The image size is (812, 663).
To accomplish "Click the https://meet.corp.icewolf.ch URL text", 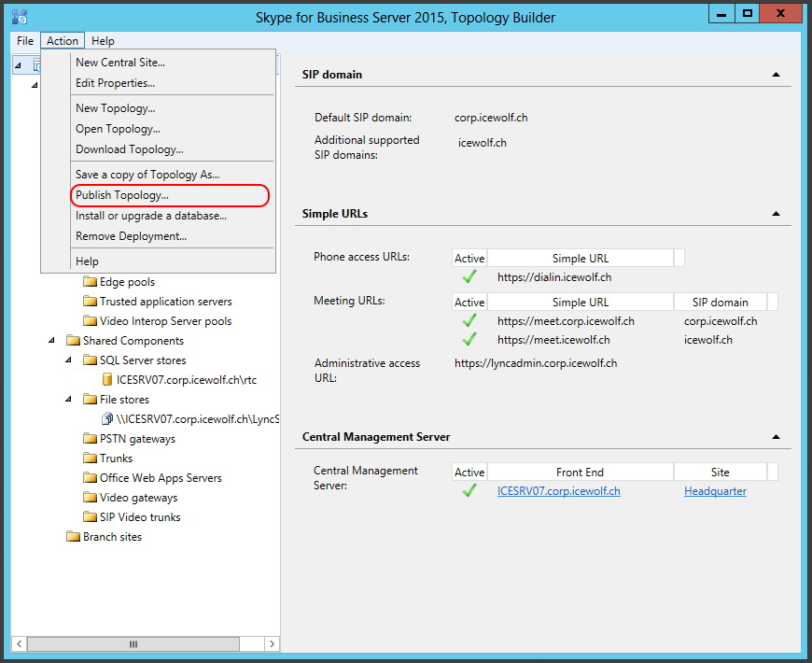I will [566, 321].
